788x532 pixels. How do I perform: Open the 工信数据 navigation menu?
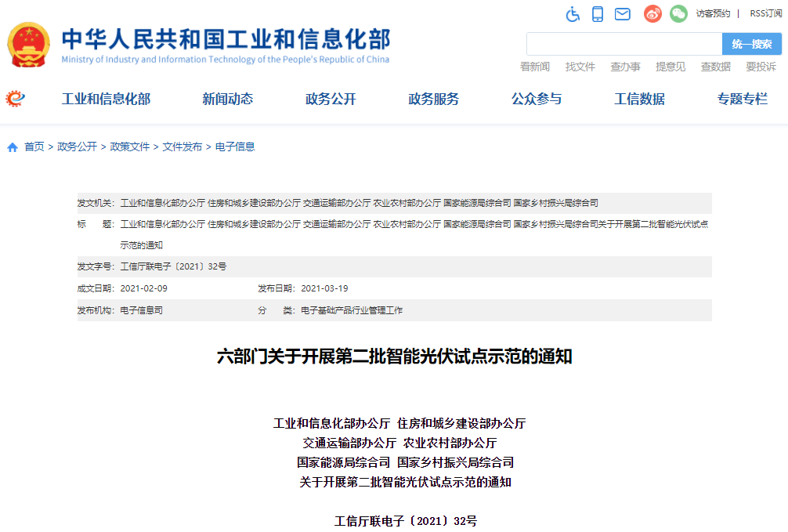[638, 100]
